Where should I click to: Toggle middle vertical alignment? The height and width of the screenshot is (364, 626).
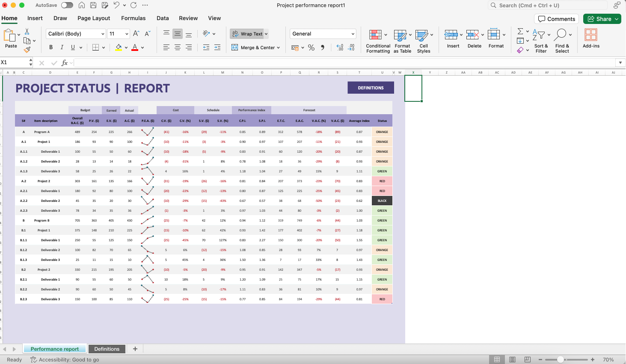coord(178,33)
